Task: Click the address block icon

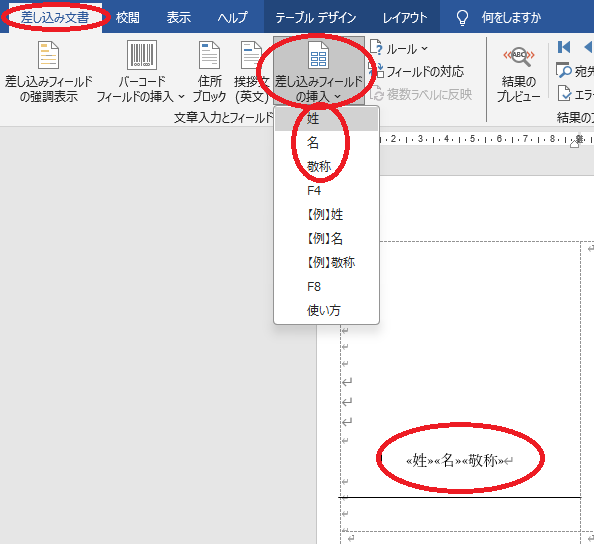Action: tap(209, 55)
